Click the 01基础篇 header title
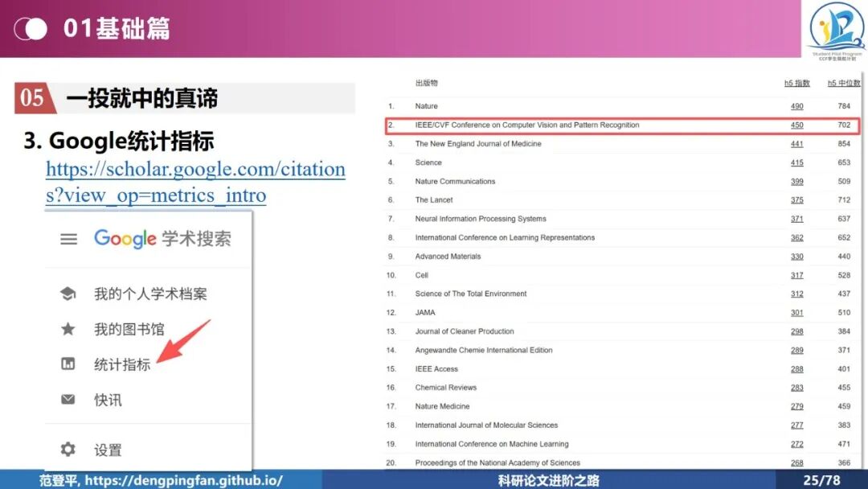Screen dimensions: 868x489 tap(117, 28)
